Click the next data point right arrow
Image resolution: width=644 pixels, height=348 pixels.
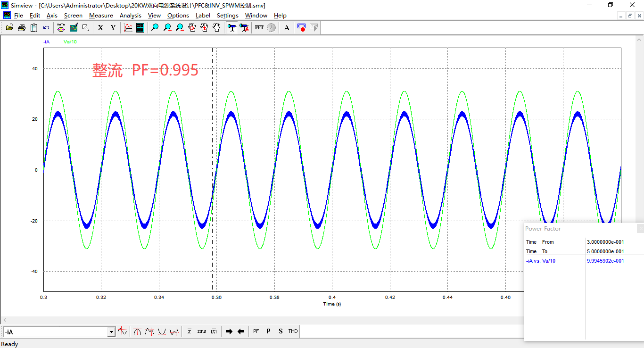pyautogui.click(x=229, y=331)
